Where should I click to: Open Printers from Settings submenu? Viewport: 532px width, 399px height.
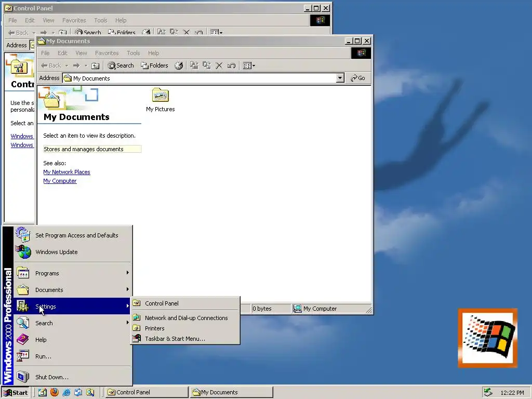coord(185,328)
